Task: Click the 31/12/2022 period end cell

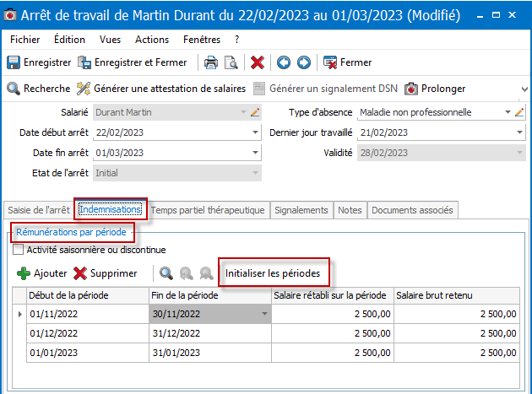Action: (x=210, y=333)
